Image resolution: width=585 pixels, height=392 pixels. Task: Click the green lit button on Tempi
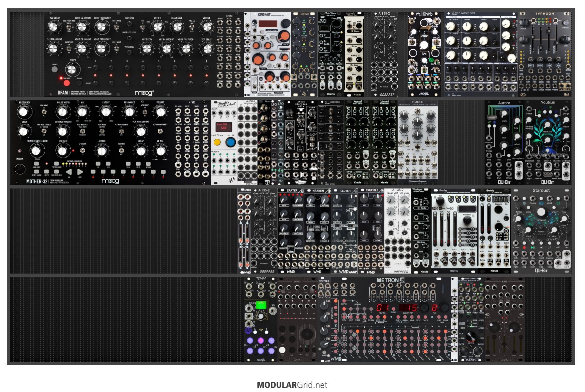(261, 305)
